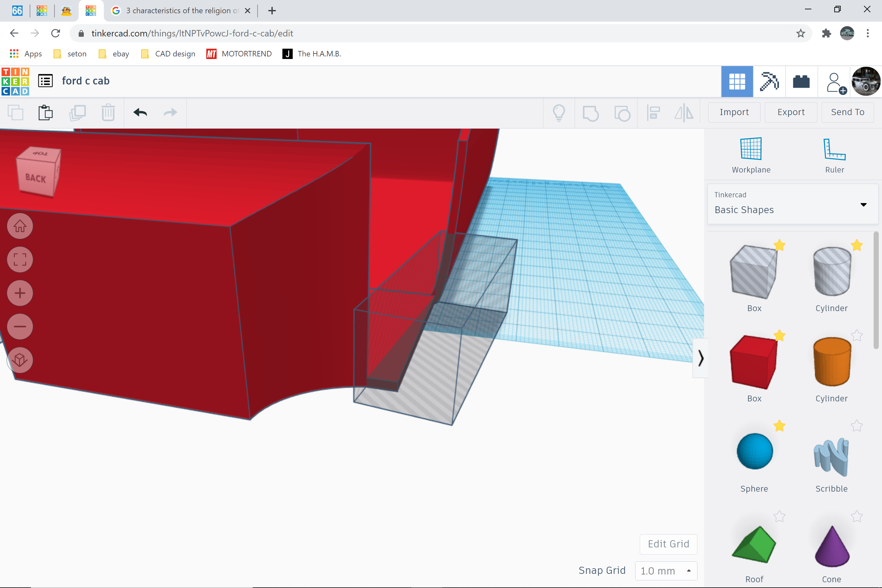
Task: Click the Export button
Action: 791,112
